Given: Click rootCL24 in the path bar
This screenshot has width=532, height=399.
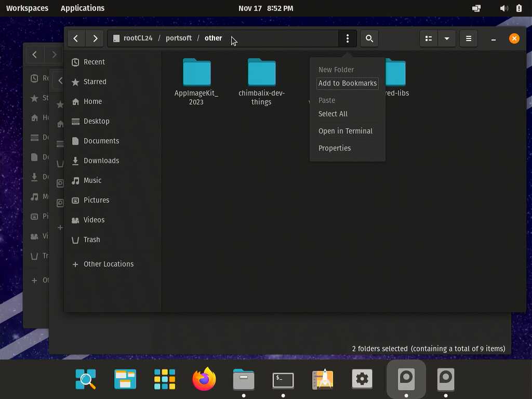Looking at the screenshot, I should coord(138,38).
